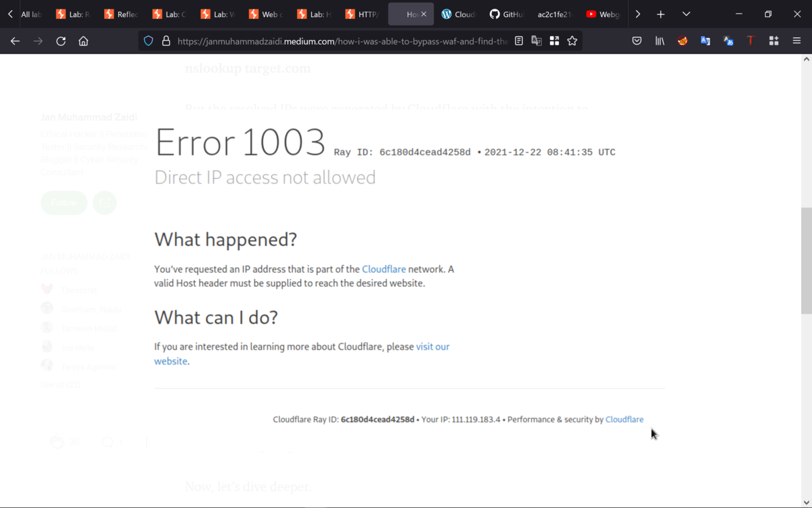Viewport: 812px width, 508px height.
Task: Click the "Now, let's dive deeper." sentence
Action: pos(248,486)
